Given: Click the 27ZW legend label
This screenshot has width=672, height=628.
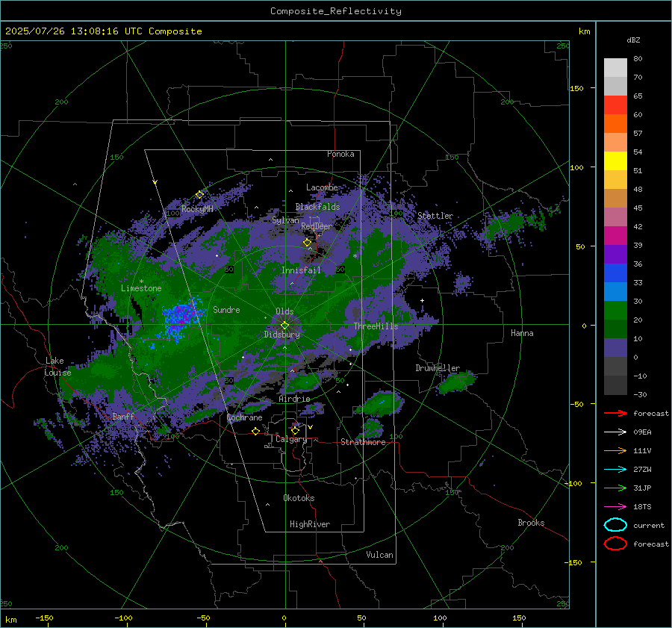Looking at the screenshot, I should click(642, 470).
